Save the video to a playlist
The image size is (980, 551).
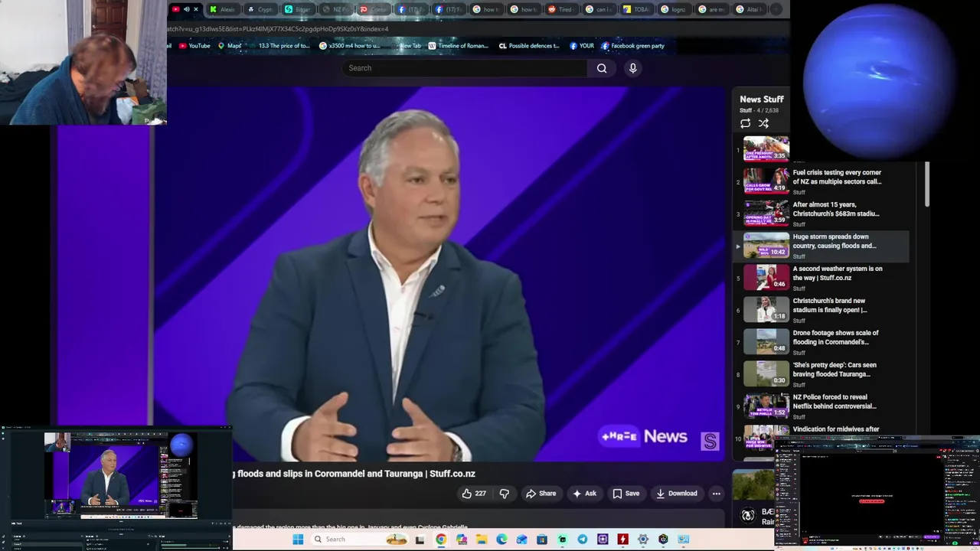click(626, 494)
